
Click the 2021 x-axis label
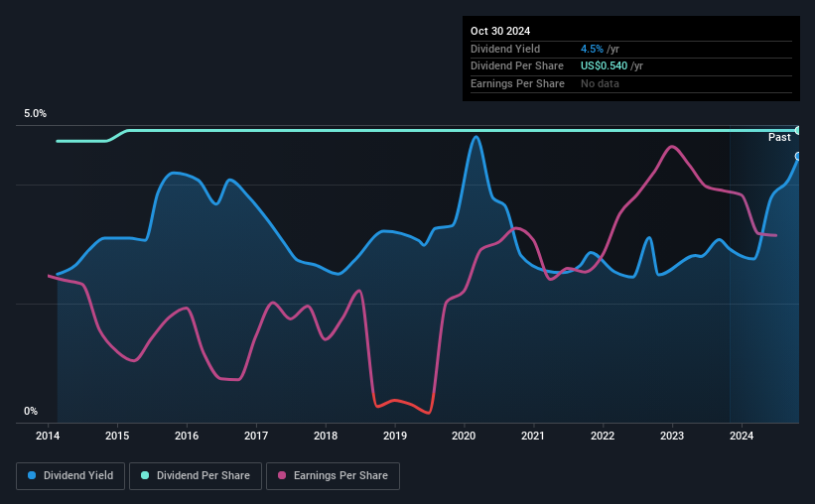coord(533,436)
